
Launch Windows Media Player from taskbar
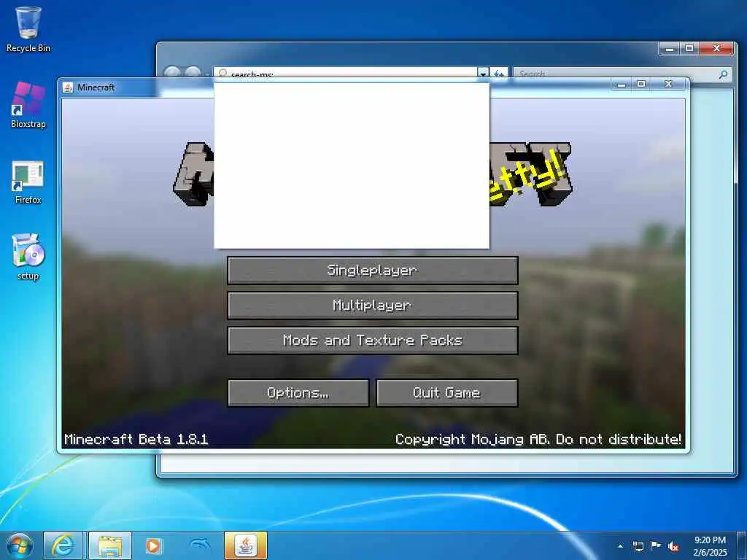click(153, 545)
